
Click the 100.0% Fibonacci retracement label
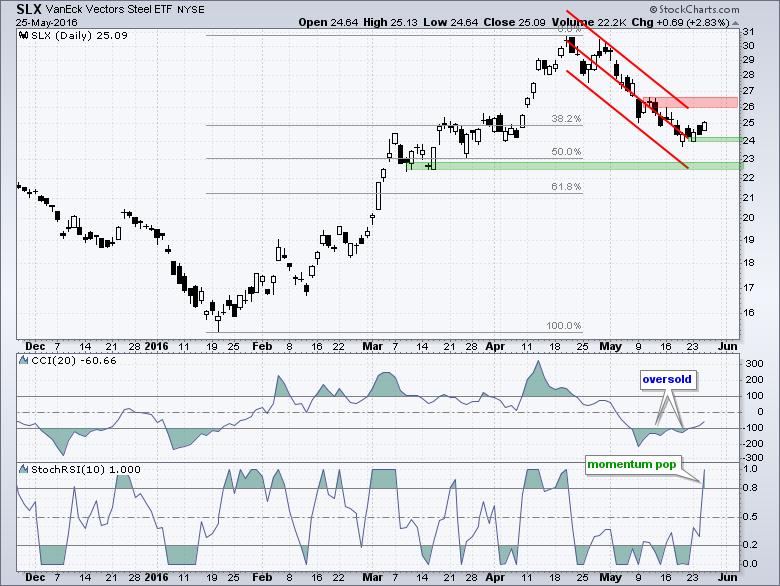[x=564, y=326]
